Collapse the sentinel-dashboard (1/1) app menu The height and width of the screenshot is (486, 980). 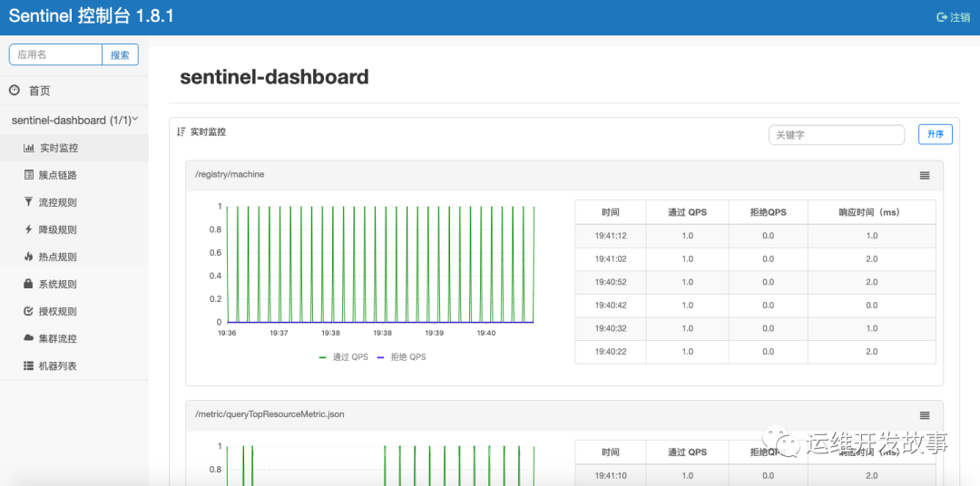coord(74,120)
